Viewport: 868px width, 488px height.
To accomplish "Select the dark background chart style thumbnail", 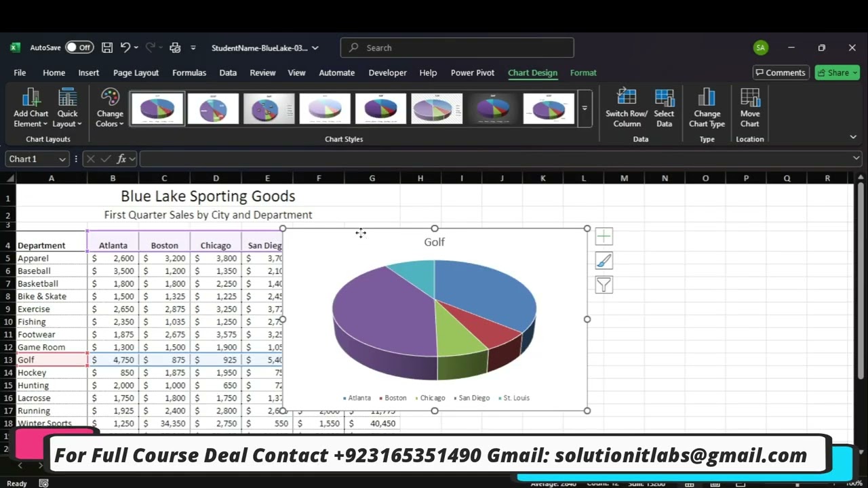I will (493, 108).
